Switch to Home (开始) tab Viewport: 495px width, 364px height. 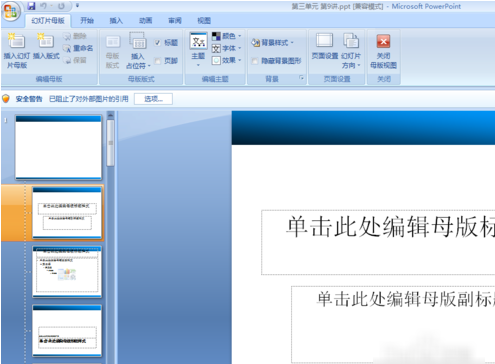click(x=87, y=21)
